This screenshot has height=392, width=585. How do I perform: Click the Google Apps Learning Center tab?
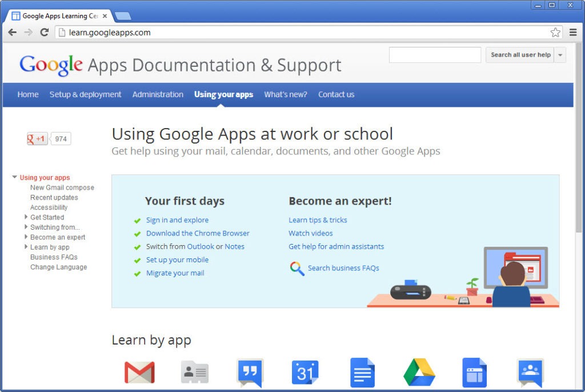[59, 16]
